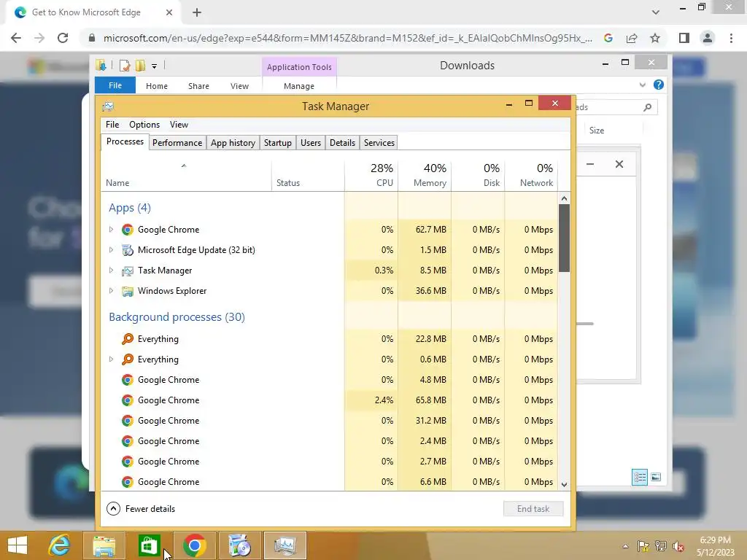Click the Chrome icon using 65.8 MB memory
Viewport: 747px width, 560px height.
point(127,400)
